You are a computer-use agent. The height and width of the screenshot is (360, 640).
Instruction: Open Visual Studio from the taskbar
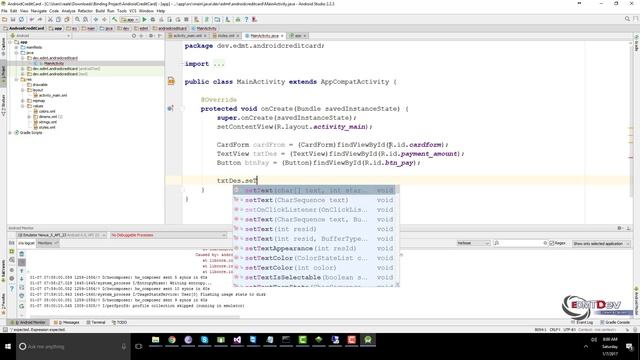point(237,340)
